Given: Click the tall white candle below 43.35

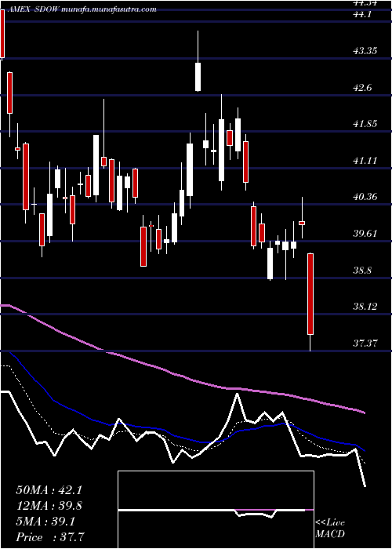Looking at the screenshot, I should [x=198, y=77].
